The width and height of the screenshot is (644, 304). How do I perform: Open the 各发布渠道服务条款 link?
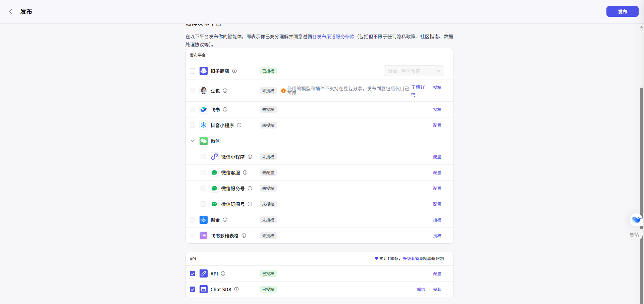tap(333, 37)
